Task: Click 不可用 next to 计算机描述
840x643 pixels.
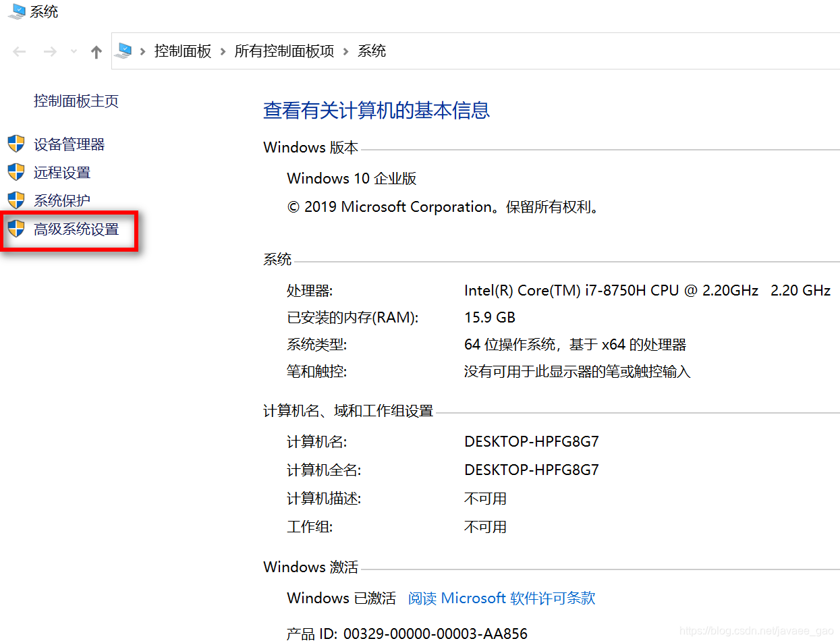Action: 486,499
